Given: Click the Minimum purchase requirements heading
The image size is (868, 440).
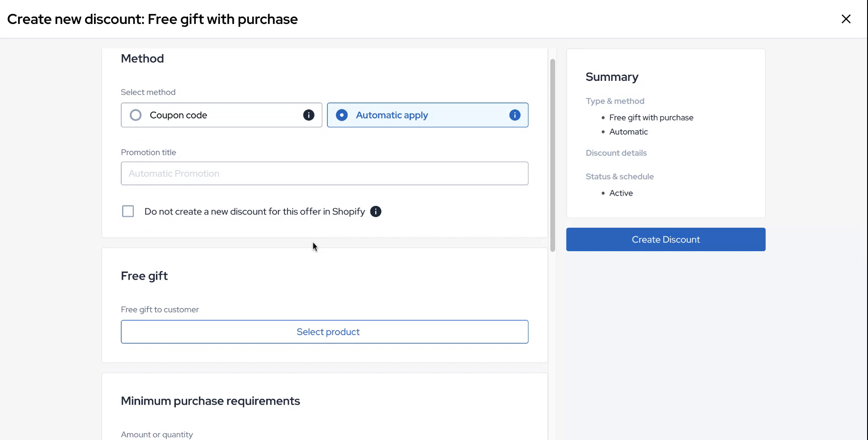Looking at the screenshot, I should click(210, 401).
